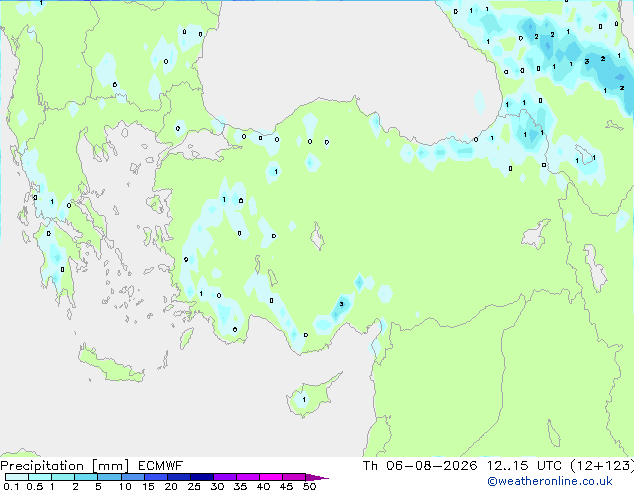This screenshot has height=490, width=634.
Task: Select the 1–2 mm legend swatch
Action: (x=63, y=477)
